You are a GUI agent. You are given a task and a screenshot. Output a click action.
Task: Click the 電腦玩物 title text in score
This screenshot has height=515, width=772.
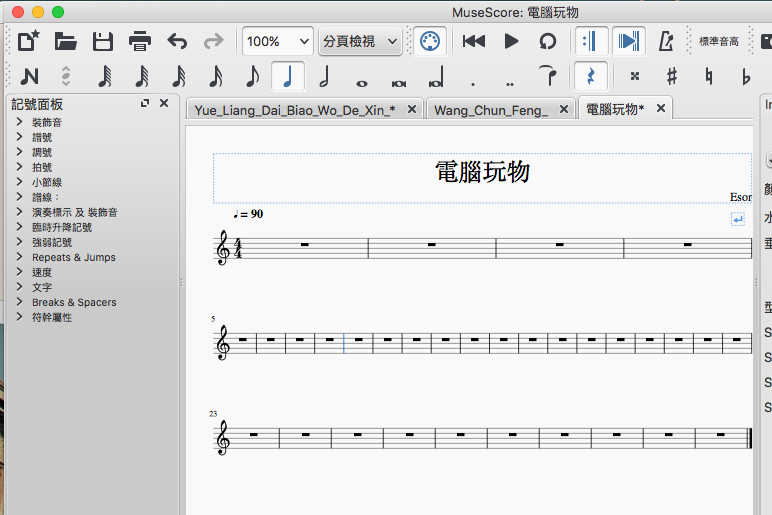pyautogui.click(x=482, y=172)
